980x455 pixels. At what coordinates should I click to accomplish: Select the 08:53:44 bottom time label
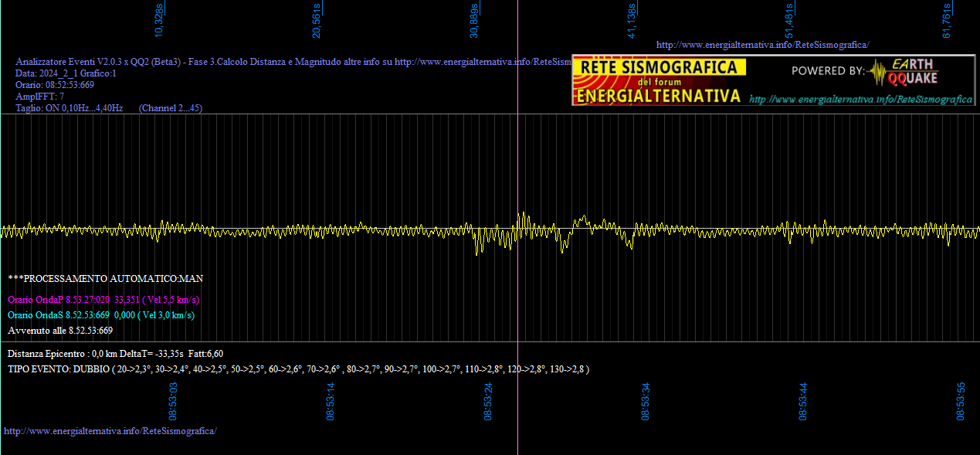[x=804, y=401]
